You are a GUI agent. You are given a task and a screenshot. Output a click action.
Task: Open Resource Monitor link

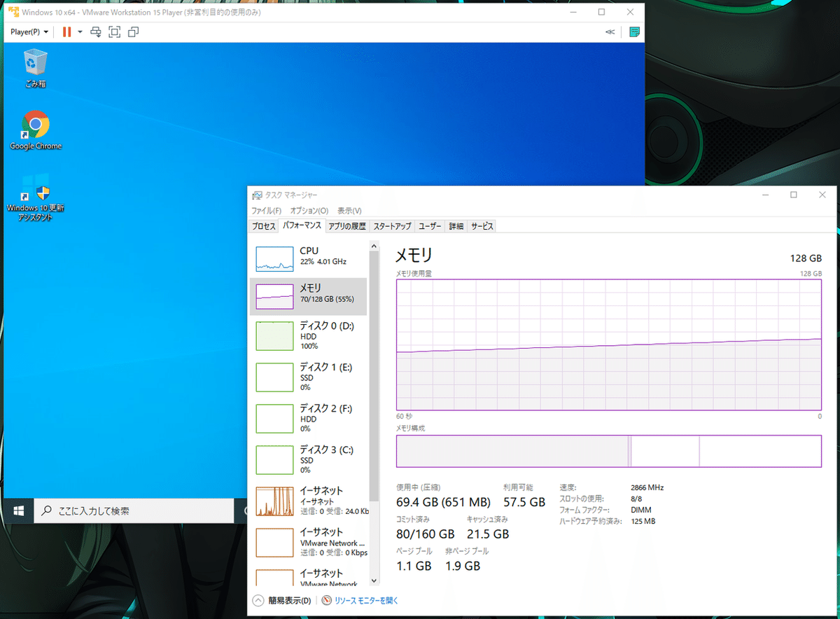click(x=360, y=601)
